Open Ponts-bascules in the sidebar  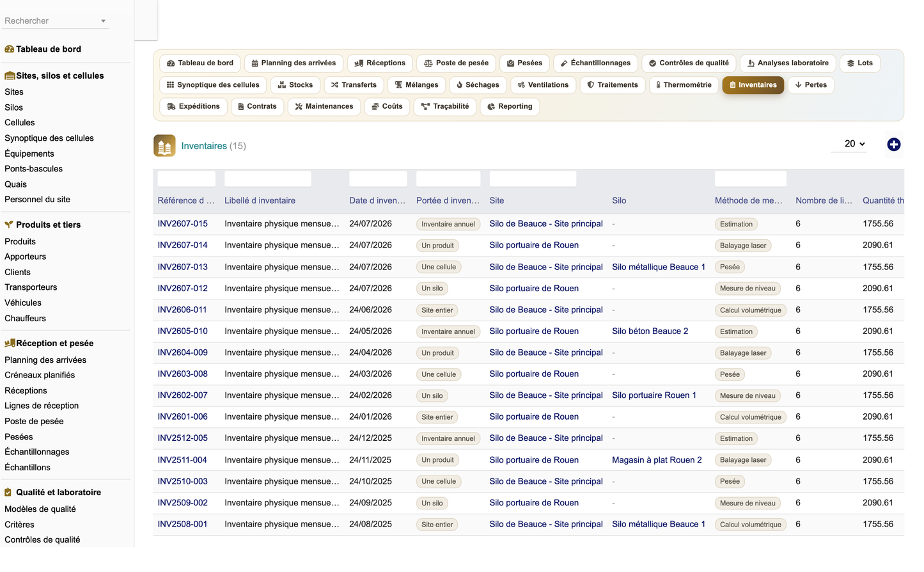coord(34,169)
